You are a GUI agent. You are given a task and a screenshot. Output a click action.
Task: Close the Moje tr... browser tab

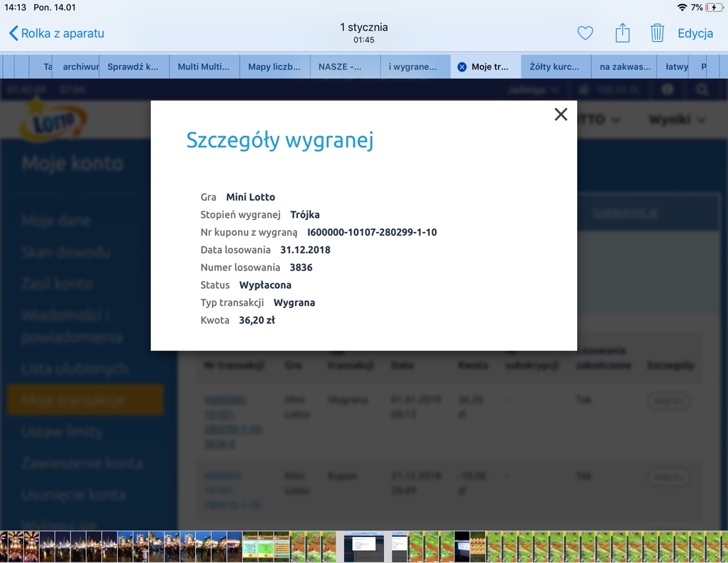[462, 67]
